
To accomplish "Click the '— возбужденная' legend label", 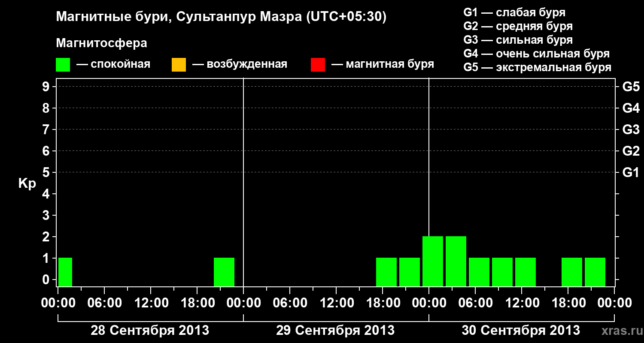I will 240,65.
